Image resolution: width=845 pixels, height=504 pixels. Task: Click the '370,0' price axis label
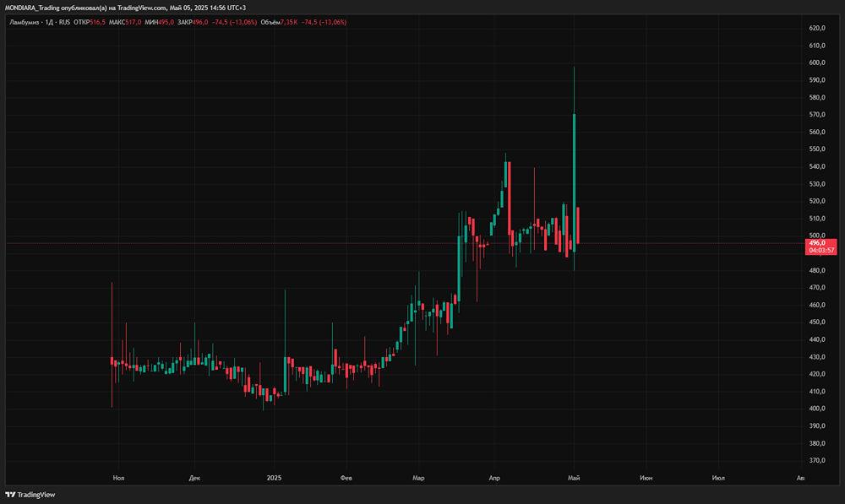coord(817,460)
